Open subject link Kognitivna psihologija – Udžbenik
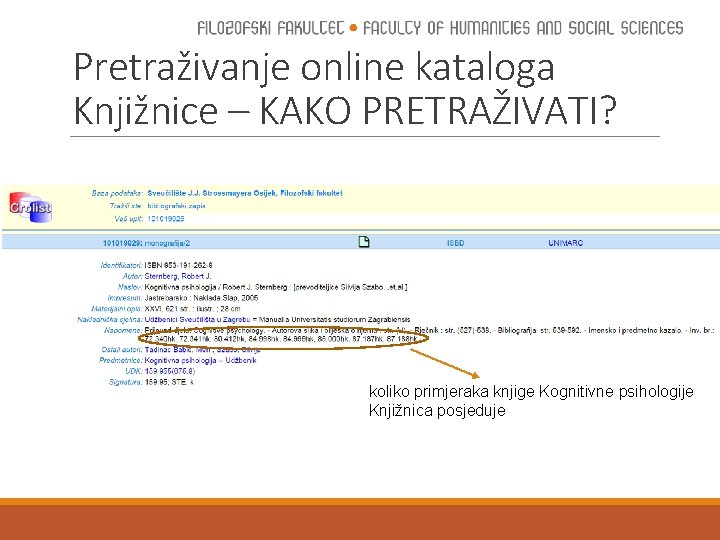The width and height of the screenshot is (720, 540). pos(200,360)
